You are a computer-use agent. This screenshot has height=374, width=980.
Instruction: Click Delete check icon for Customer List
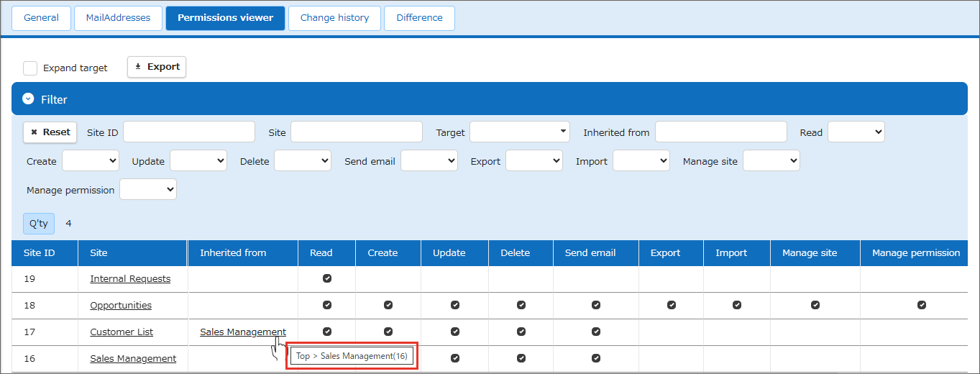pyautogui.click(x=521, y=332)
